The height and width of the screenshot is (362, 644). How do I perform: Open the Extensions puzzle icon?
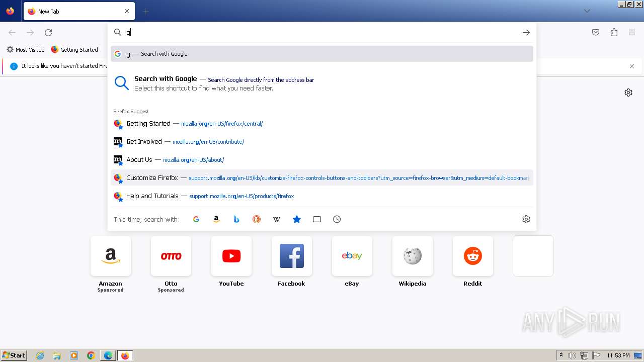pos(614,32)
